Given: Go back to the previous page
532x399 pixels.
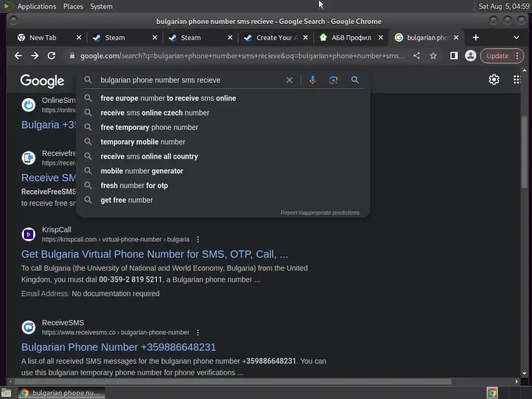Looking at the screenshot, I should coord(18,56).
